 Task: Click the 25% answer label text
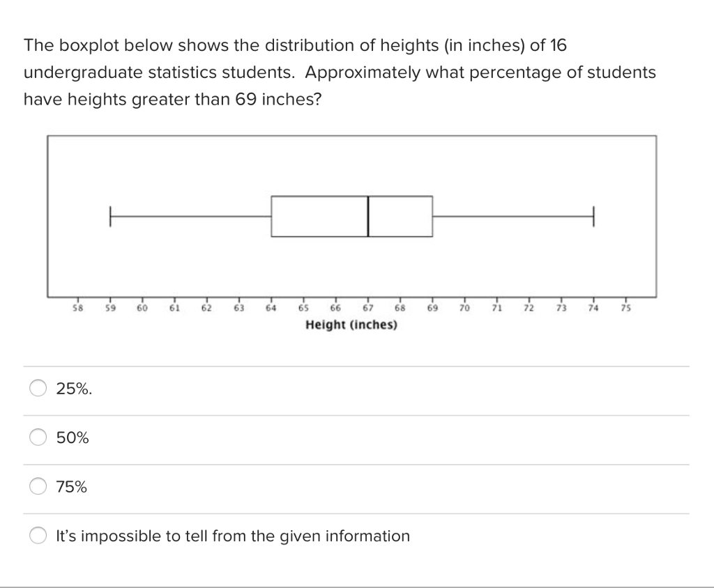[x=73, y=389]
